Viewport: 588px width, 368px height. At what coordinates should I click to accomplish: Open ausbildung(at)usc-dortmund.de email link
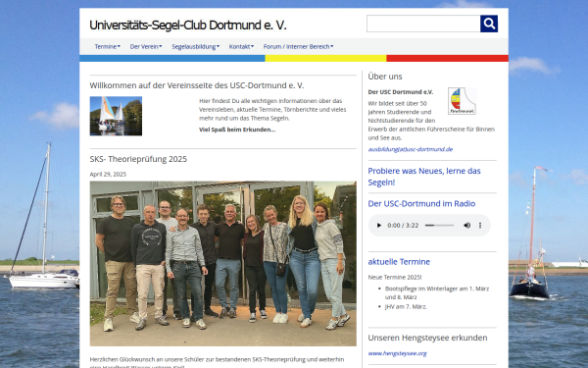pyautogui.click(x=411, y=149)
